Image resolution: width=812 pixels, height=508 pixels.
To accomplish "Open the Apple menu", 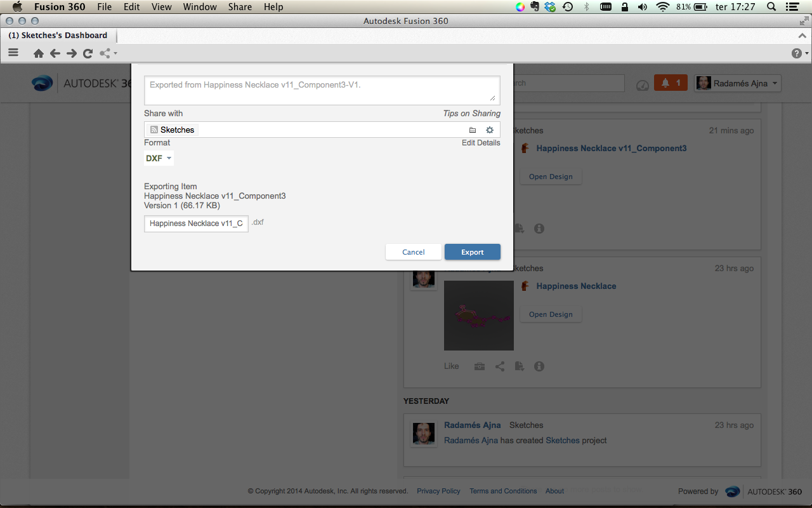I will click(17, 7).
